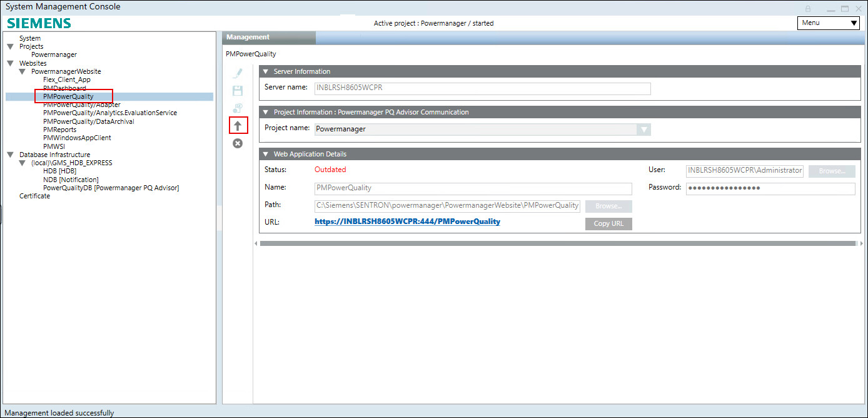Click the lock icon in title bar
Viewport: 868px width, 418px height.
coord(807,9)
